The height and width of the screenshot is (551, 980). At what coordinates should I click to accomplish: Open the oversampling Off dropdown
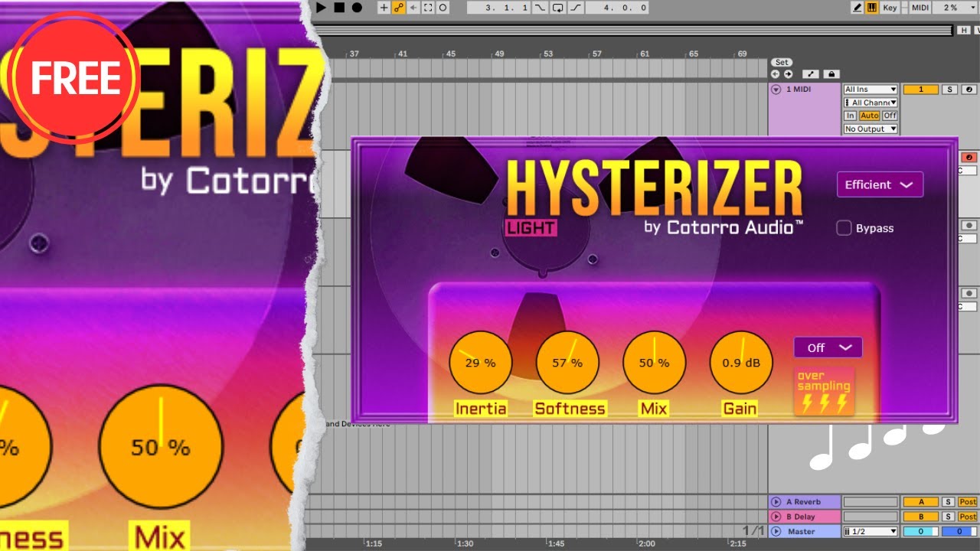[x=828, y=347]
